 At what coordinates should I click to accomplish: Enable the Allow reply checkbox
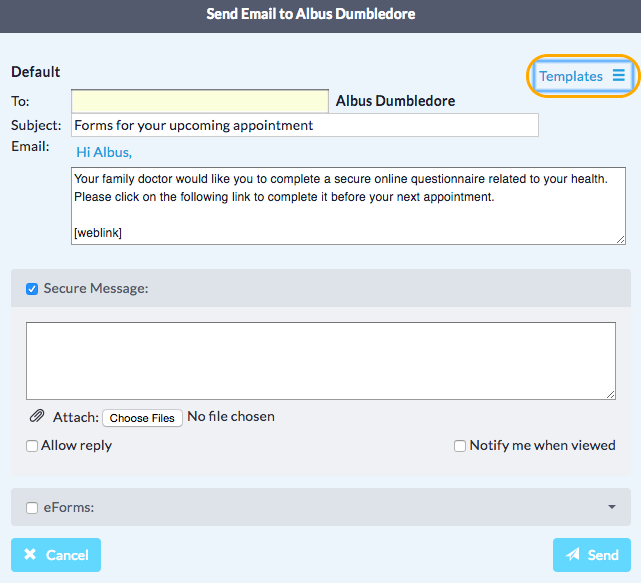(32, 446)
